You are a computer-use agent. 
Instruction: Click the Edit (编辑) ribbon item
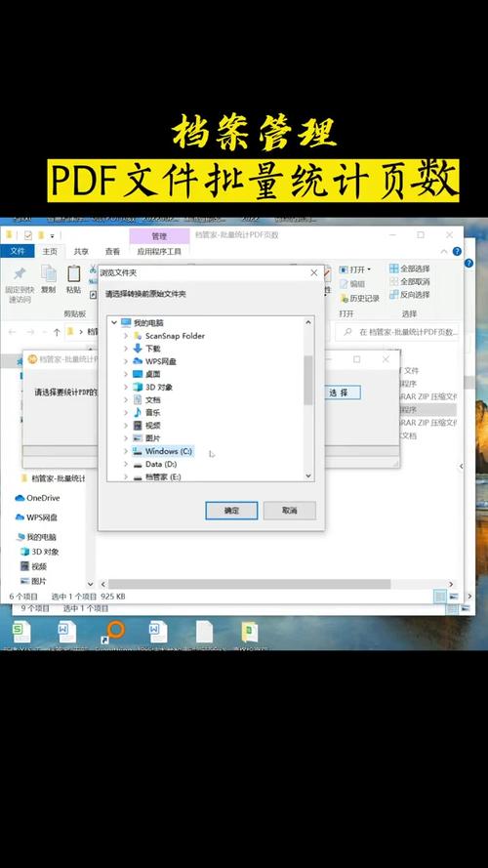352,283
